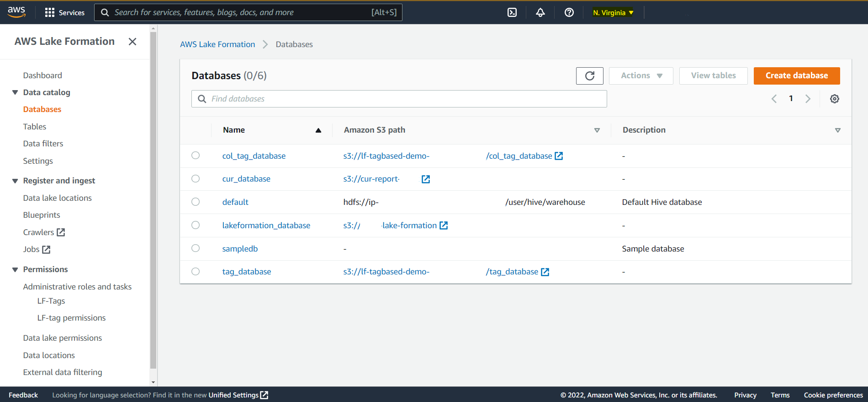Open Dashboard in the sidebar
The width and height of the screenshot is (868, 402).
(x=42, y=75)
